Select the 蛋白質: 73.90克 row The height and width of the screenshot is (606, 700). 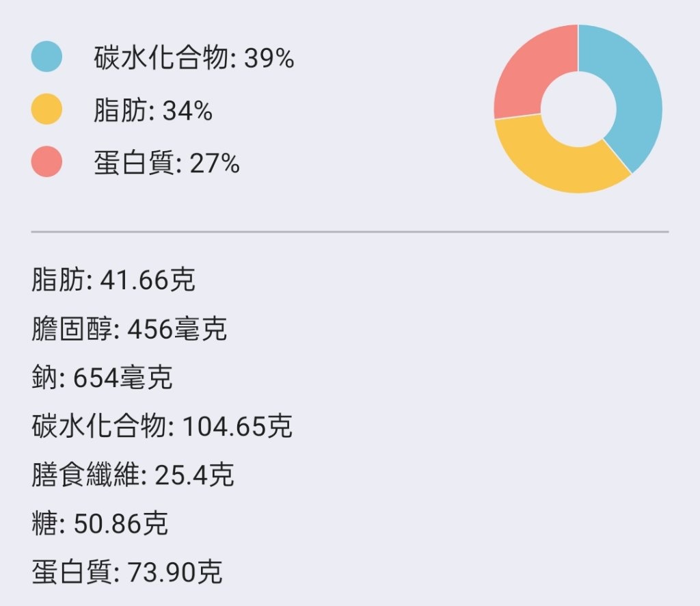(126, 572)
